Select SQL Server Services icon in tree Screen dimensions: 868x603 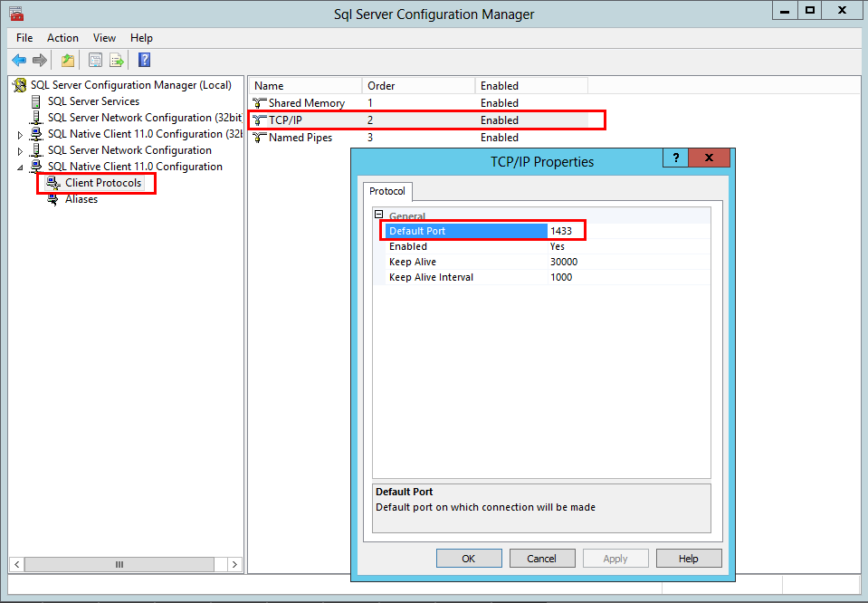pyautogui.click(x=37, y=101)
